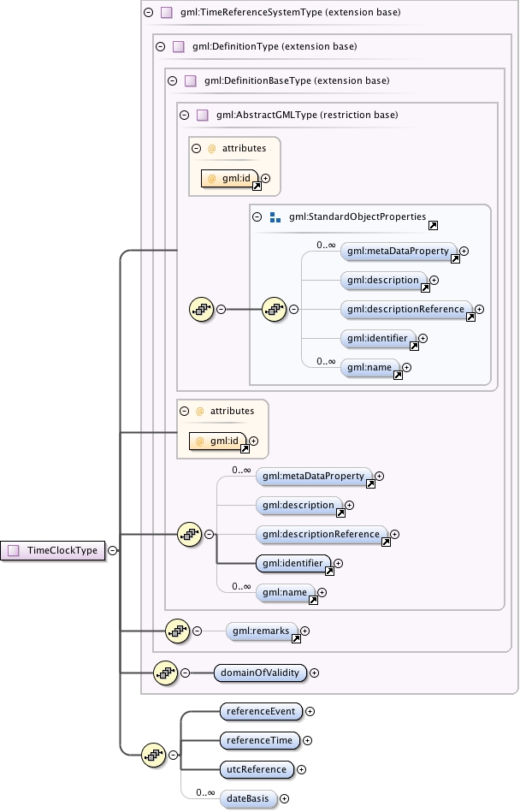The width and height of the screenshot is (520, 812).
Task: Expand utcReference element
Action: coord(302,769)
